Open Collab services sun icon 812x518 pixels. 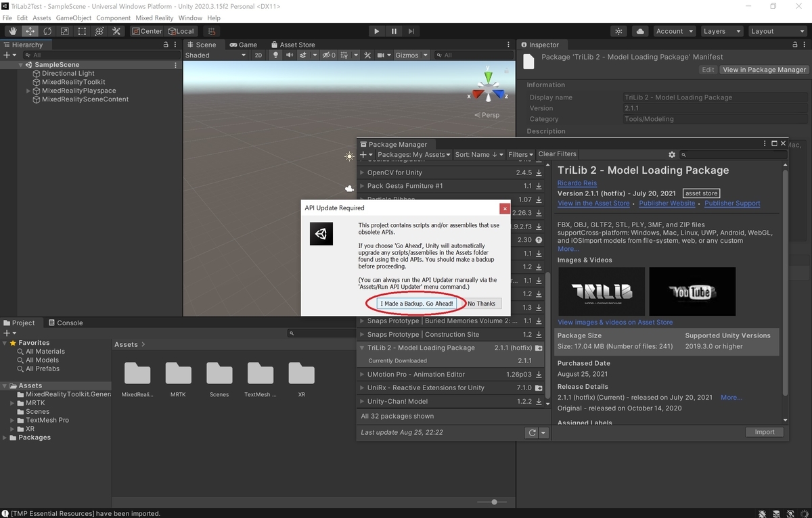pos(618,31)
